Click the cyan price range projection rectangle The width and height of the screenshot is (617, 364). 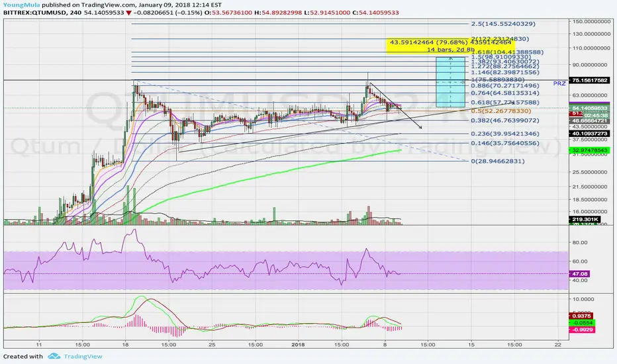(x=450, y=82)
